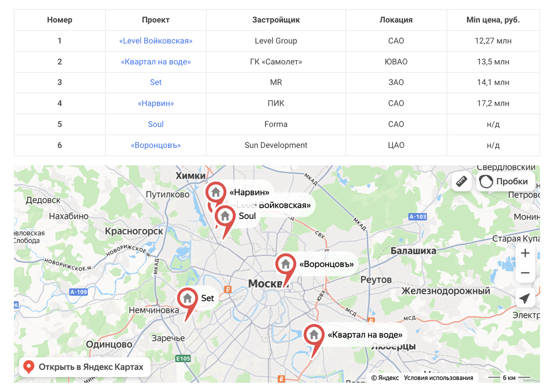This screenshot has height=392, width=552.
Task: Click the Железнодорожный map label
Action: [446, 291]
